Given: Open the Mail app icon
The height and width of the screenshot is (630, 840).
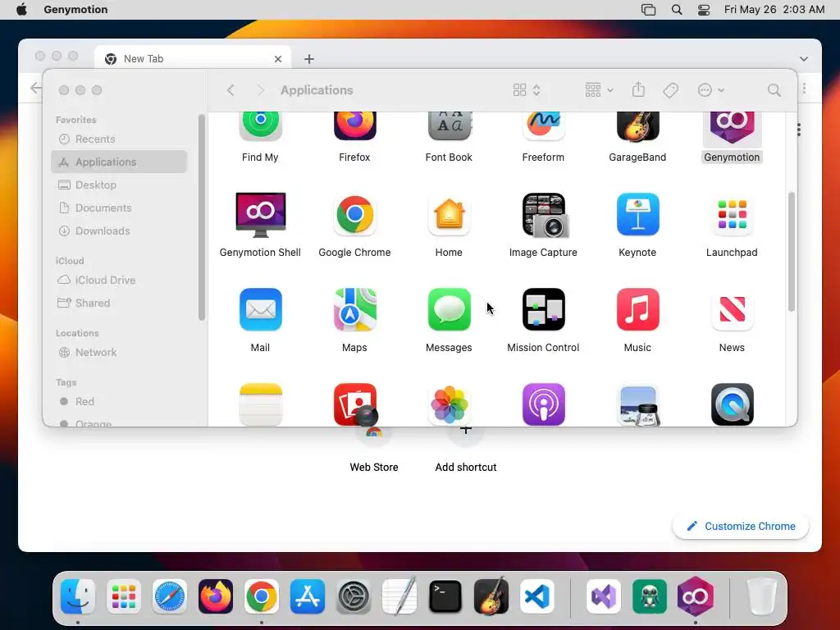Looking at the screenshot, I should point(260,309).
